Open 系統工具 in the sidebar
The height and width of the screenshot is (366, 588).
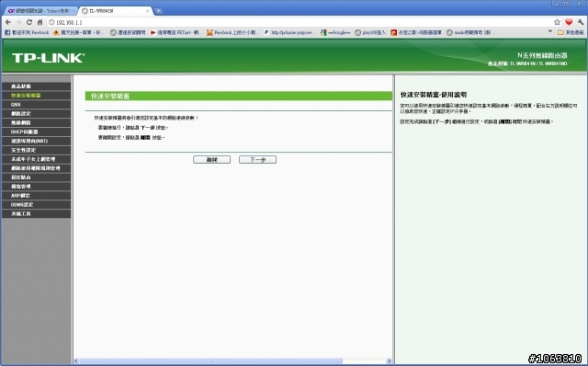(x=37, y=213)
